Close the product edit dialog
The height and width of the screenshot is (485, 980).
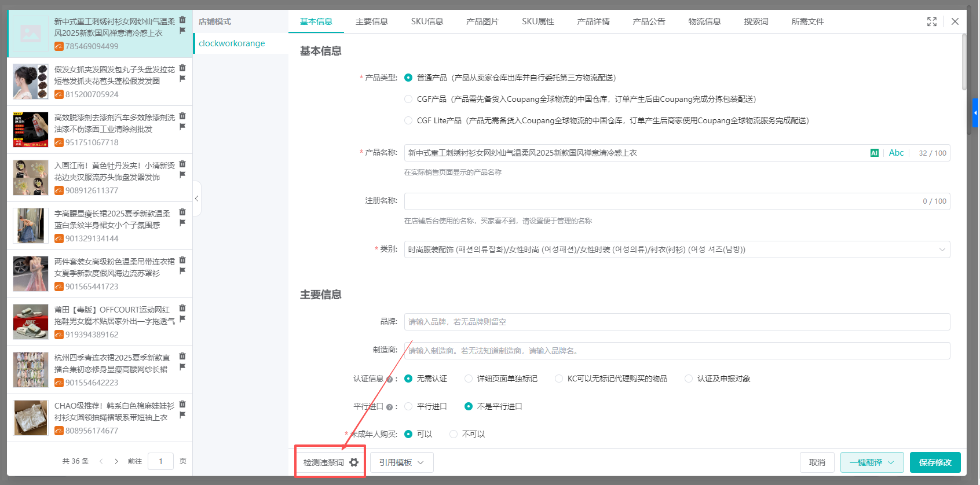(x=955, y=21)
